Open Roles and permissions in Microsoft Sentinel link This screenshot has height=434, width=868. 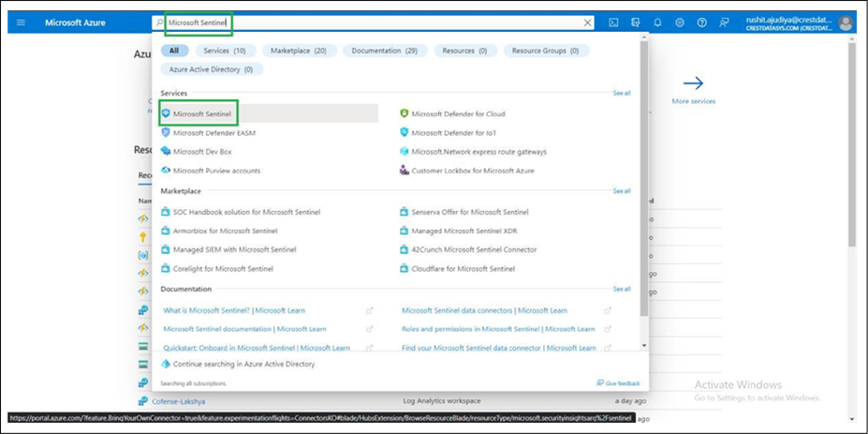498,329
